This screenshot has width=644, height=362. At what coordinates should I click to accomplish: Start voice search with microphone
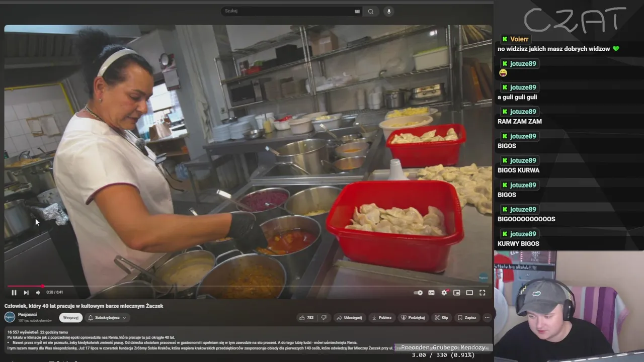click(x=388, y=11)
